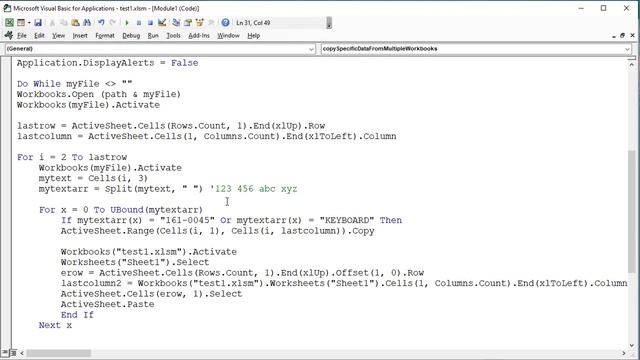This screenshot has height=360, width=640.
Task: Open the Edit menu
Action: click(39, 36)
